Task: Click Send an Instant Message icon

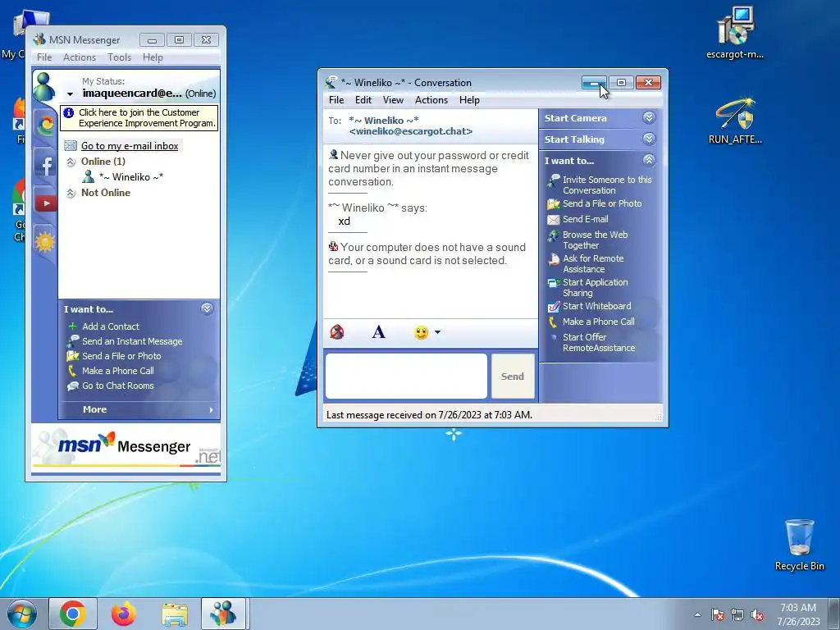Action: pos(72,340)
